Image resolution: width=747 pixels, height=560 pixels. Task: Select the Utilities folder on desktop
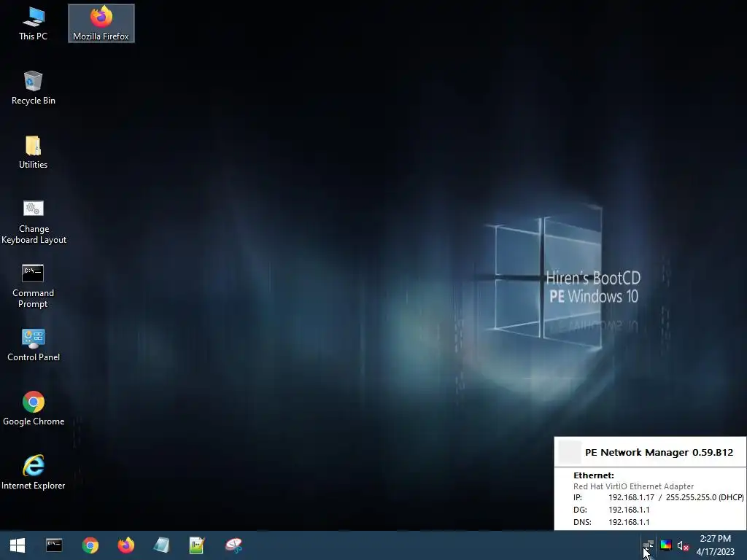pos(33,152)
